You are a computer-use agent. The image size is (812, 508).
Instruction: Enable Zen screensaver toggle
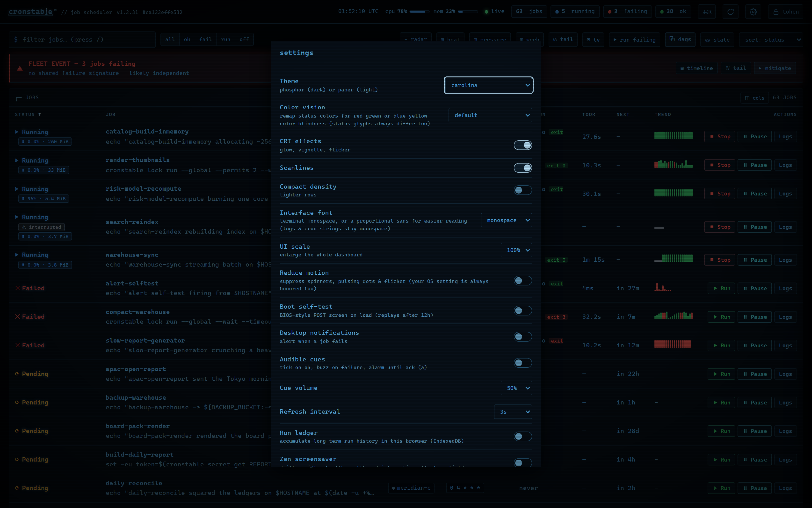coord(523,463)
